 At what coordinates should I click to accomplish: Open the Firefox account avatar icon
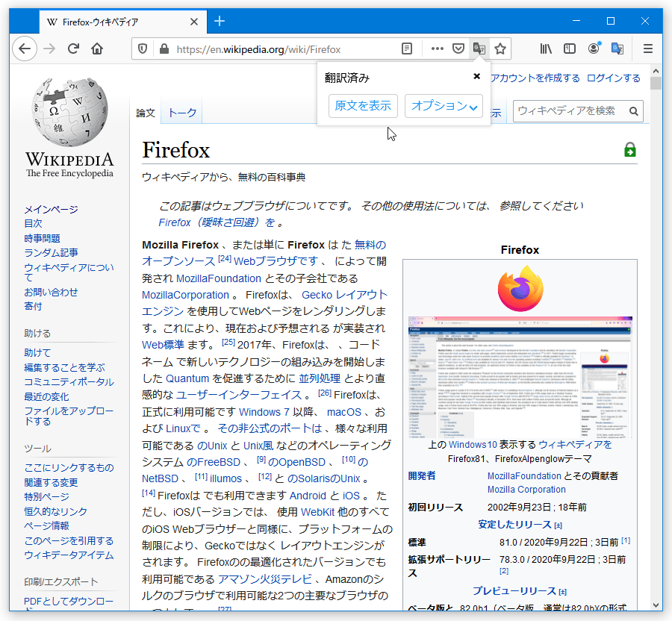[x=594, y=49]
